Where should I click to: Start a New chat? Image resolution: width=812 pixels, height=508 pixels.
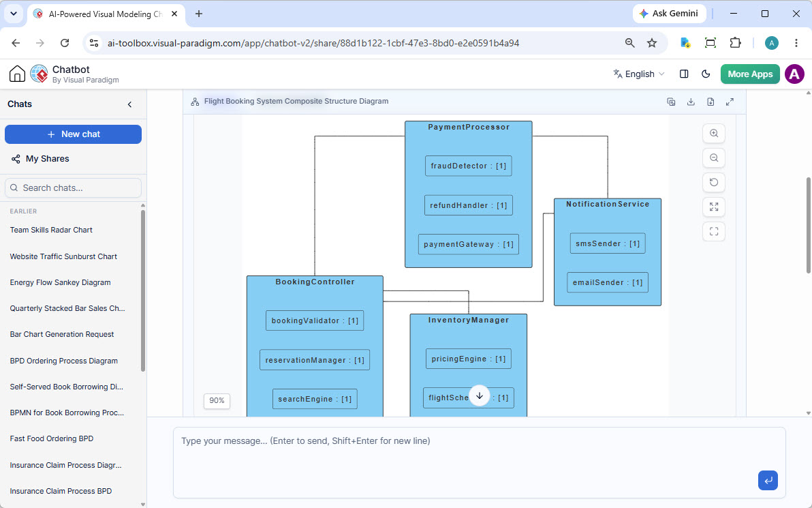73,134
